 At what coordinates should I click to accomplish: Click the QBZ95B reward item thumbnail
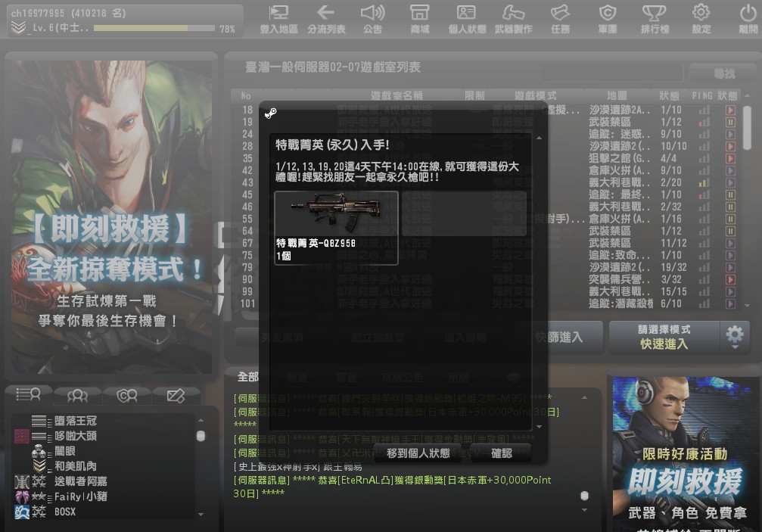coord(336,228)
